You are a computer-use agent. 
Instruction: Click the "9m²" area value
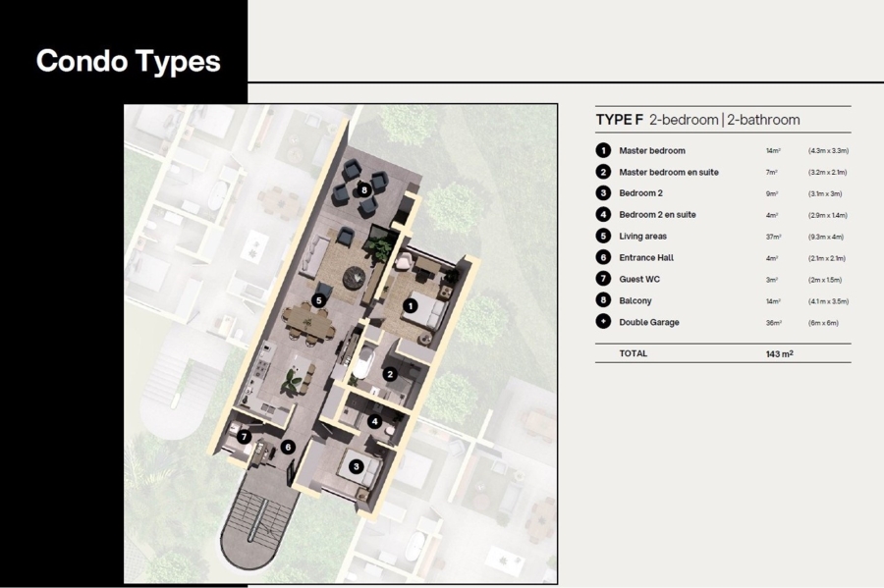(x=772, y=193)
